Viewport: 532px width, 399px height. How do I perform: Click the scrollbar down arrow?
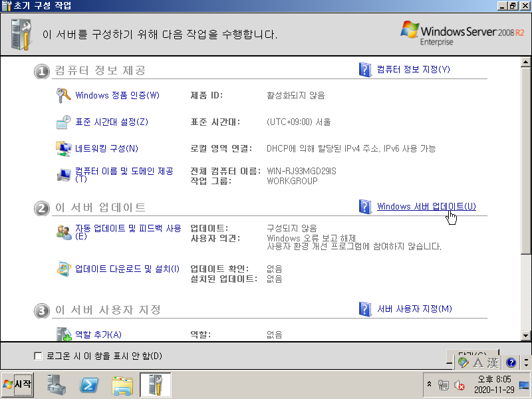click(525, 336)
